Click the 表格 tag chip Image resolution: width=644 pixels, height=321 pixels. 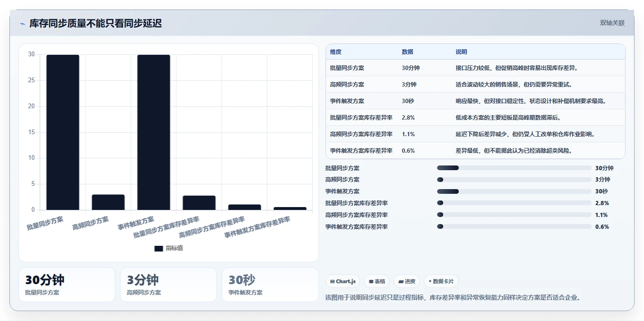pyautogui.click(x=377, y=281)
